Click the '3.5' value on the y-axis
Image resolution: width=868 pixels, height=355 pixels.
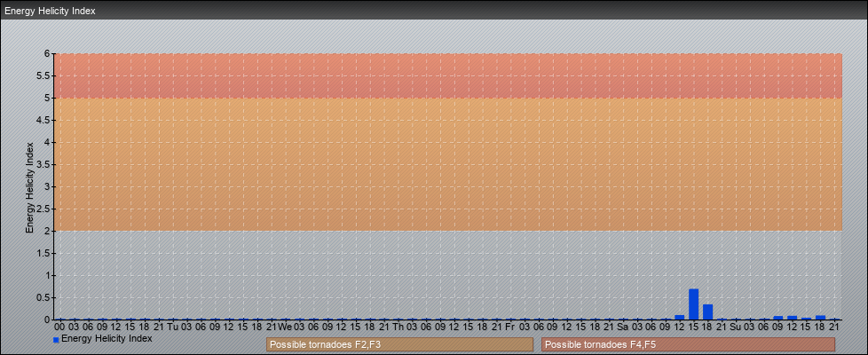coord(44,164)
